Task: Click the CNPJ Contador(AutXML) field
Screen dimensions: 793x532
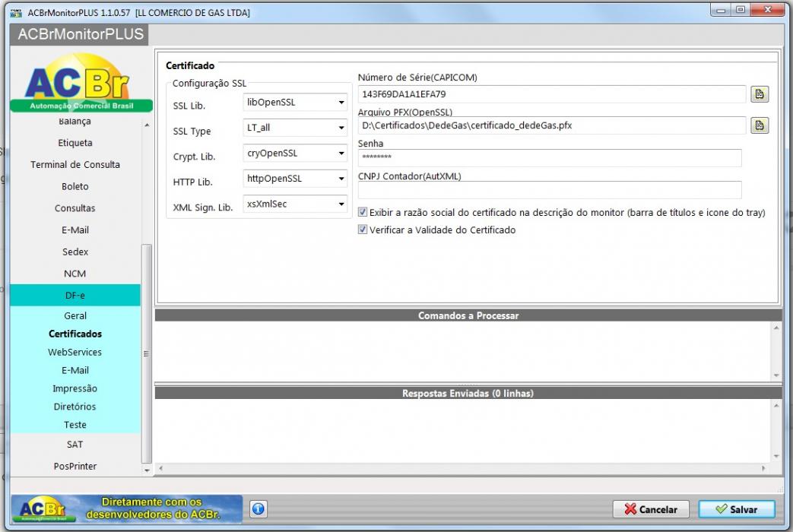Action: point(550,190)
